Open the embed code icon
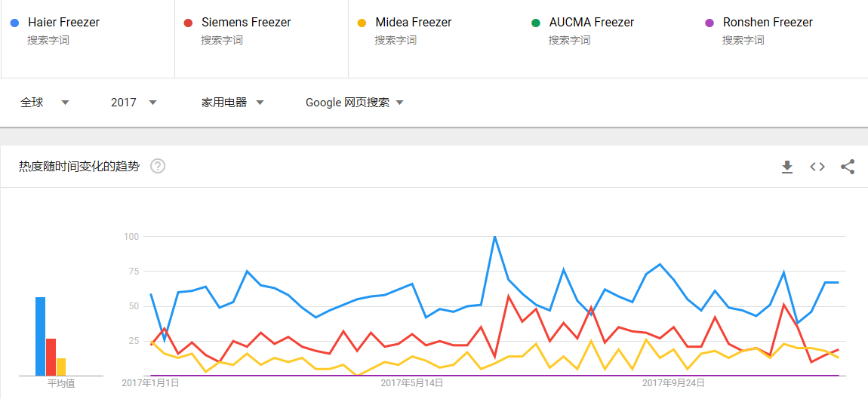This screenshot has height=399, width=868. pyautogui.click(x=817, y=167)
